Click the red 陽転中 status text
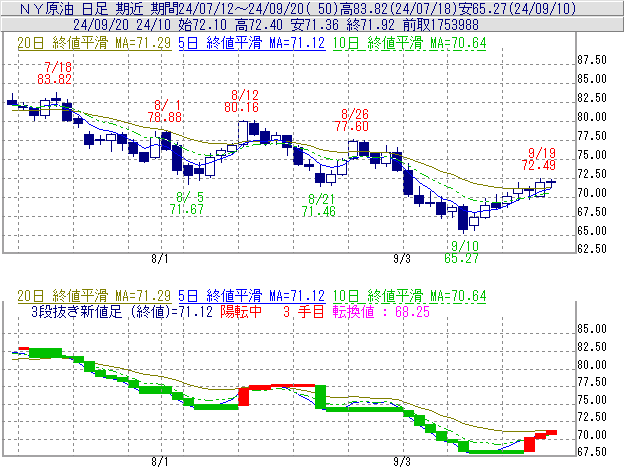The width and height of the screenshot is (624, 475). coord(241,311)
